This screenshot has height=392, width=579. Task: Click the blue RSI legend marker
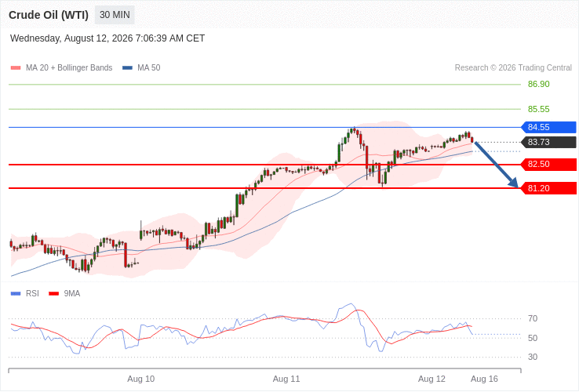coord(16,294)
